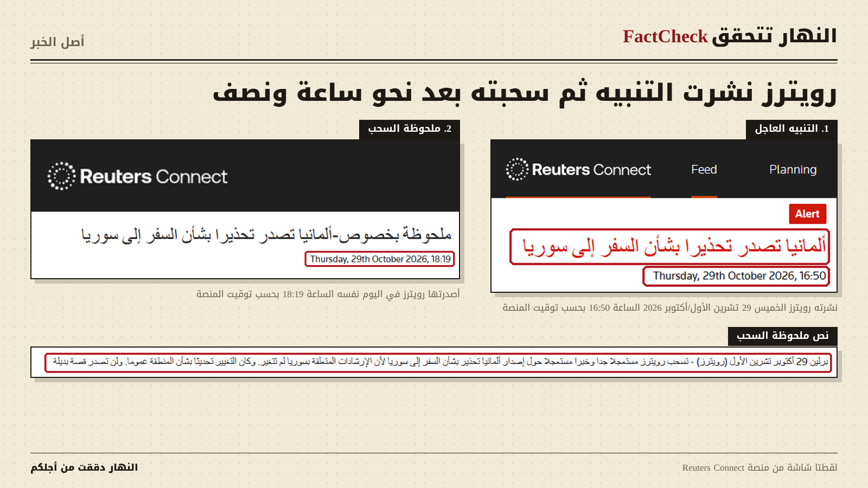Viewport: 868px width, 488px height.
Task: Click the footer source text لقطتا شاشة من منصة Reuters Connect
Action: [759, 467]
